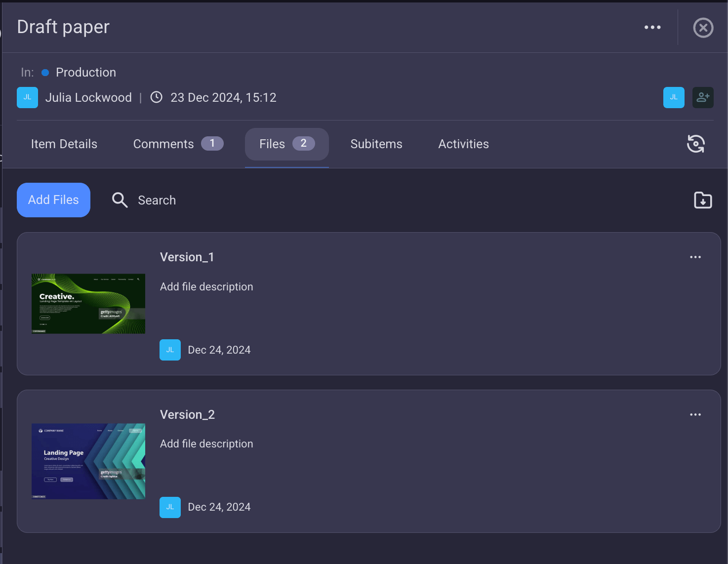The image size is (728, 564).
Task: Click the clock icon next to the timestamp
Action: pyautogui.click(x=156, y=97)
